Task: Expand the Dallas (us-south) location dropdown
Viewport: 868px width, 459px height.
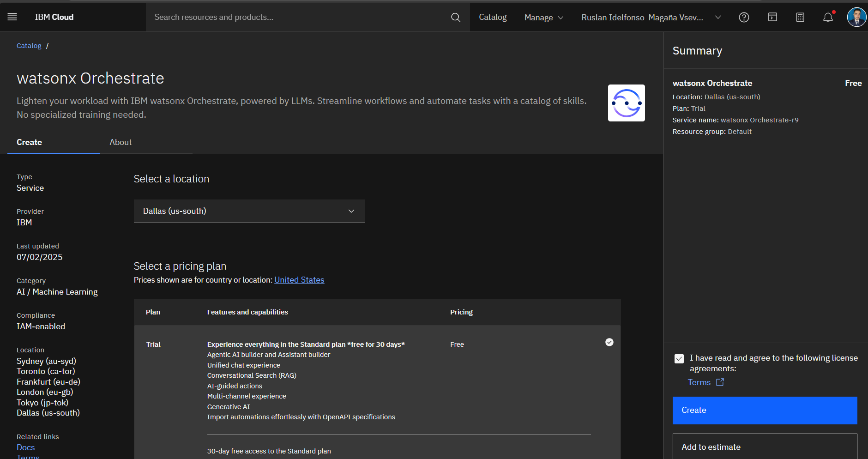Action: pos(249,211)
